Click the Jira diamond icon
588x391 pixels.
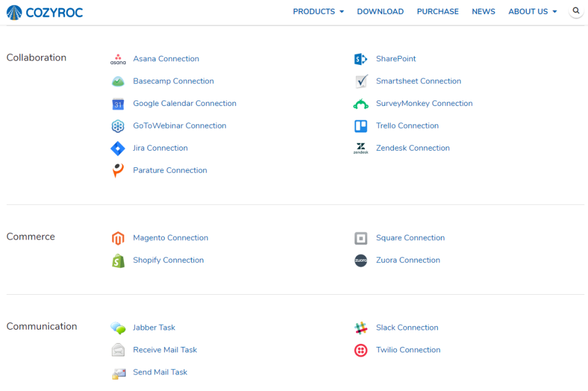[118, 148]
